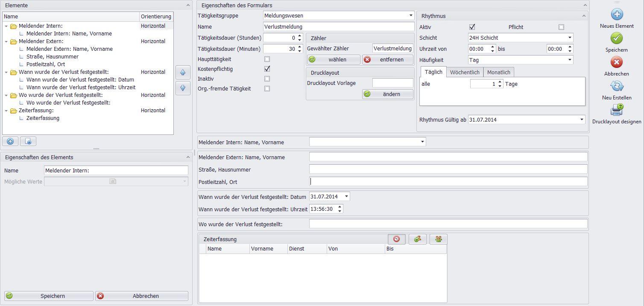The image size is (644, 306).
Task: Tick the Pflicht checkbox
Action: 561,27
